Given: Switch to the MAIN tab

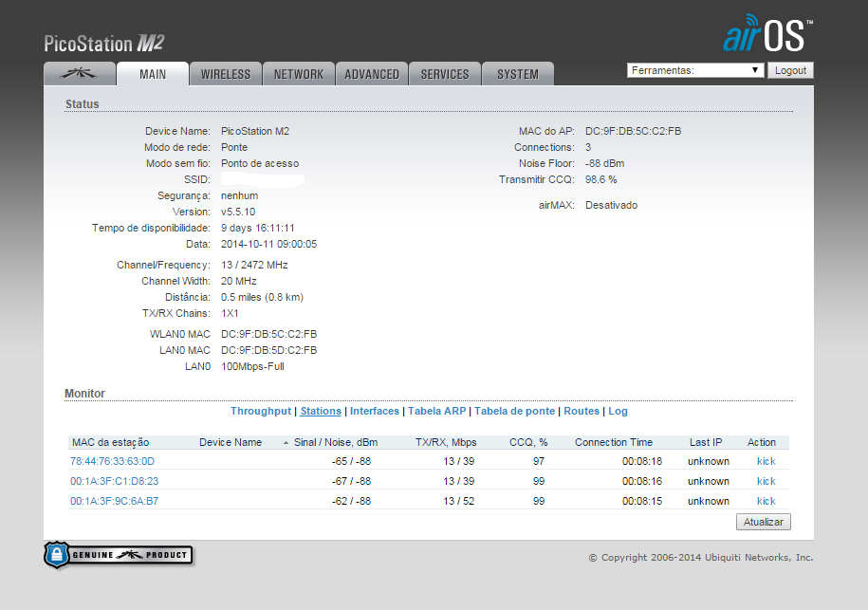Looking at the screenshot, I should click(153, 74).
